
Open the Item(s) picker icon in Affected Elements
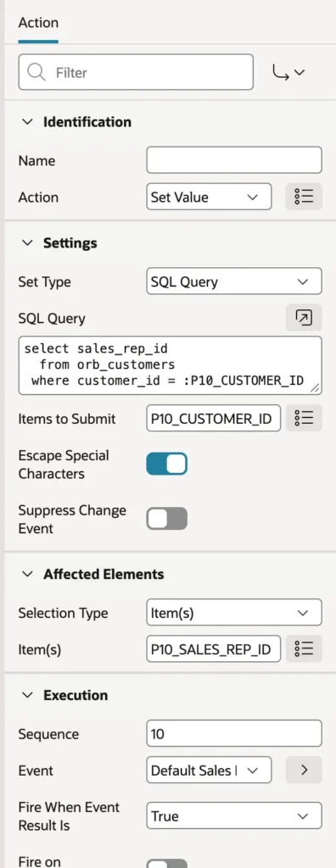304,648
